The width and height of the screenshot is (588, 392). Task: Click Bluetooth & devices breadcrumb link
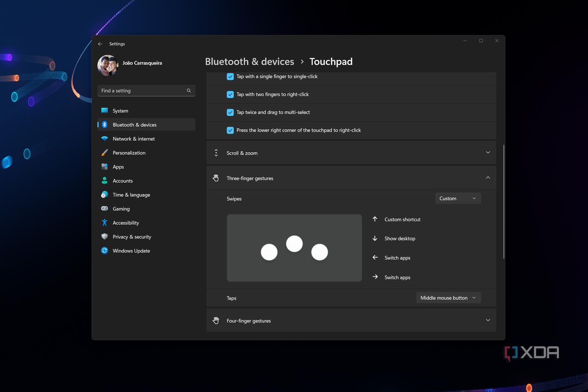click(x=249, y=61)
